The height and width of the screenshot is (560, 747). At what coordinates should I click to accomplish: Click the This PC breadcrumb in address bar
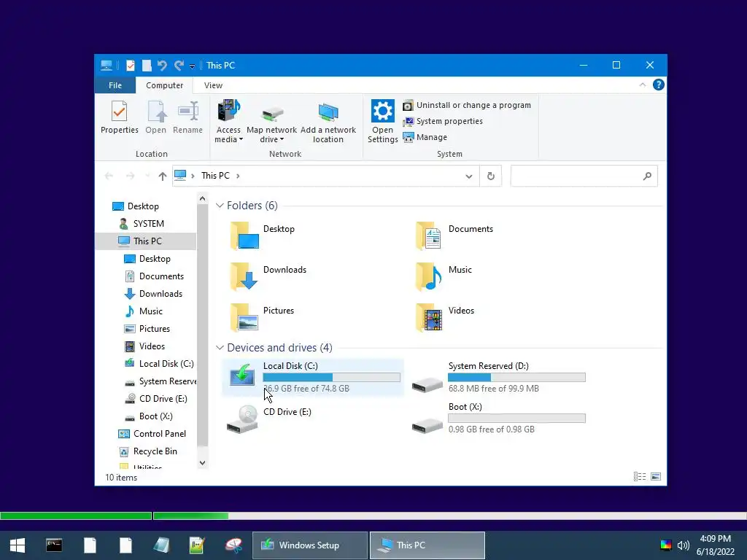[x=215, y=176]
